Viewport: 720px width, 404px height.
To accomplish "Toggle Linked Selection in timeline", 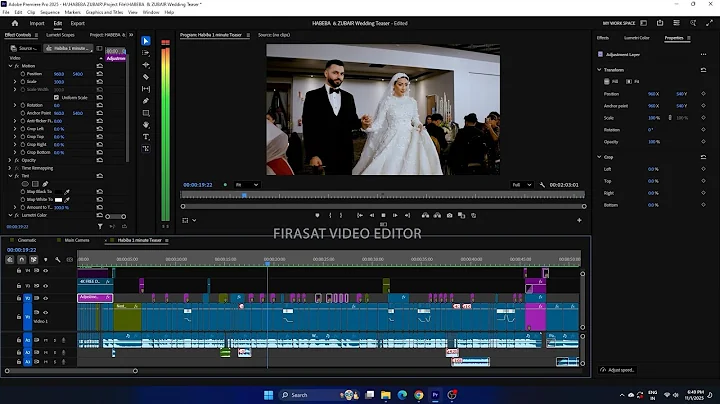I will [34, 259].
